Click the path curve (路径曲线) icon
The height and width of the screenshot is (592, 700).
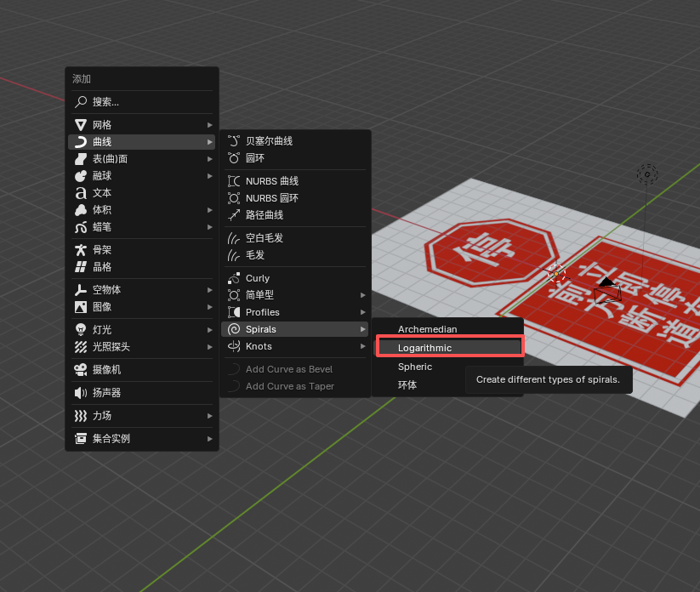[234, 215]
